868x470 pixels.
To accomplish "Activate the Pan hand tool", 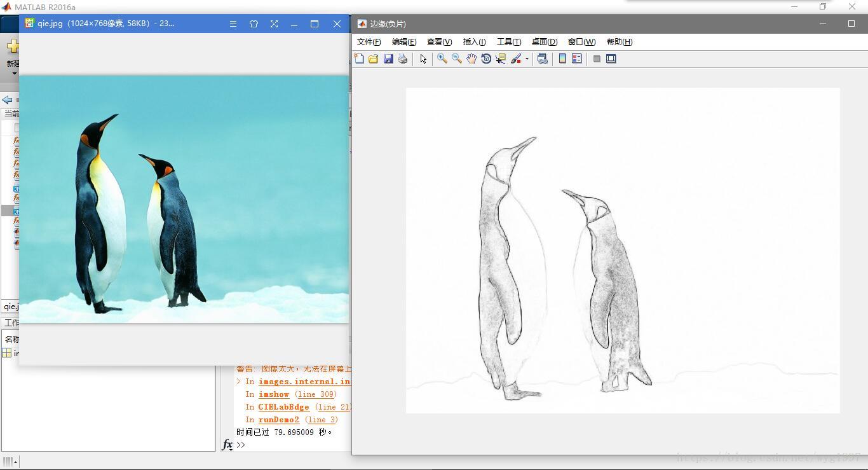I will coord(471,59).
